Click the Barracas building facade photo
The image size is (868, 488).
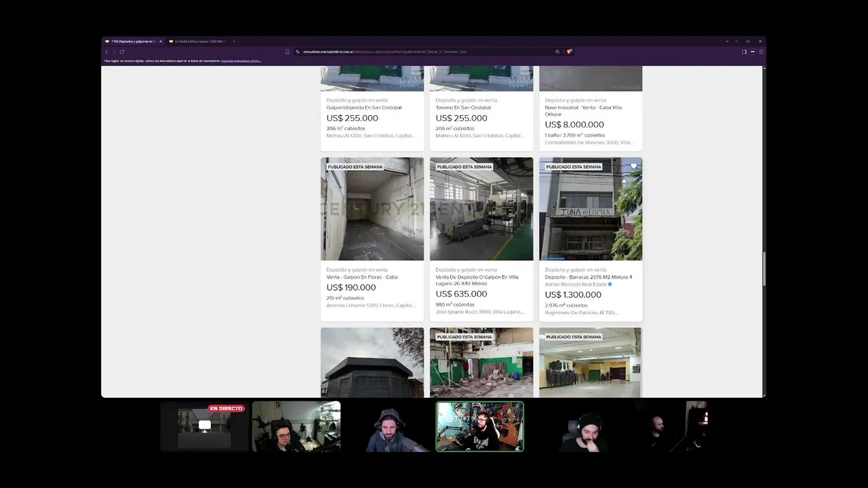click(x=591, y=209)
